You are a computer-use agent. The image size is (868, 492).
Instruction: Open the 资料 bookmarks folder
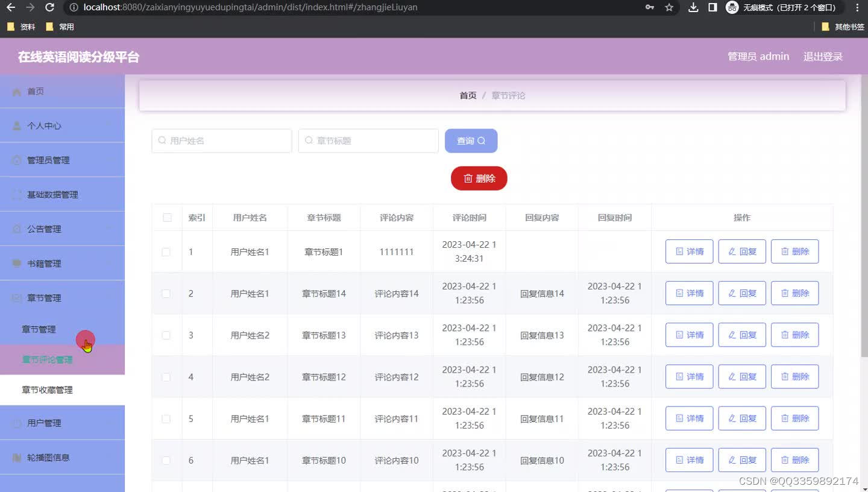(21, 27)
